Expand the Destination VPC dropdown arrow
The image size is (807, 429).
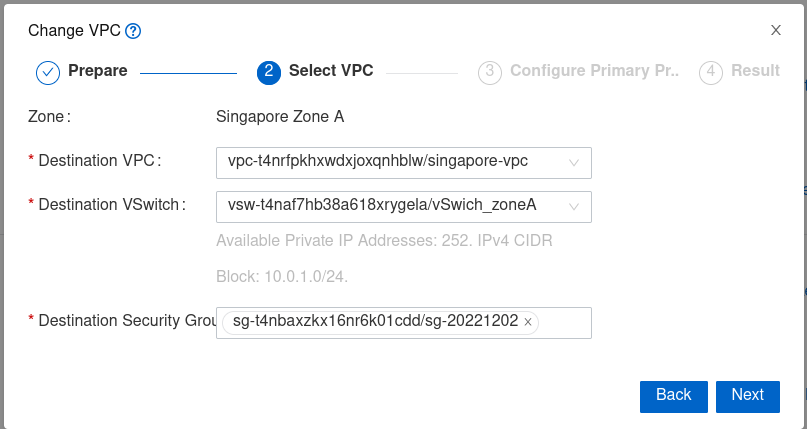[574, 162]
